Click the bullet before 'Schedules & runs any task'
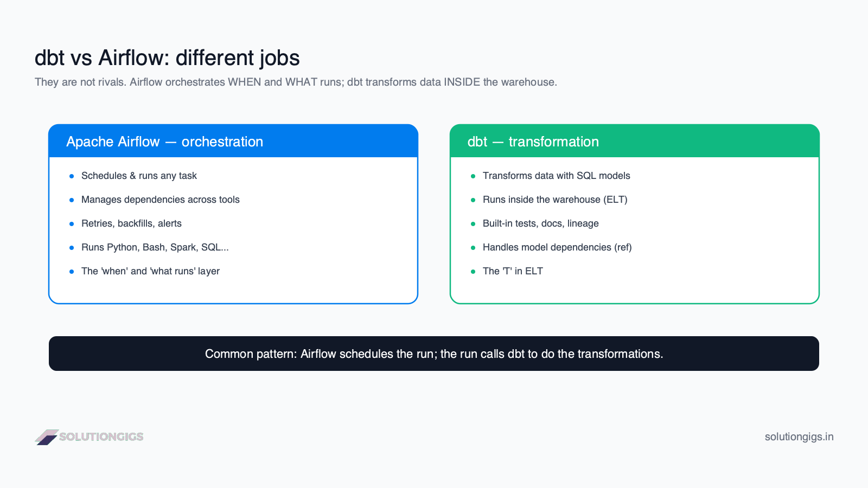Image resolution: width=868 pixels, height=488 pixels. pos(72,176)
